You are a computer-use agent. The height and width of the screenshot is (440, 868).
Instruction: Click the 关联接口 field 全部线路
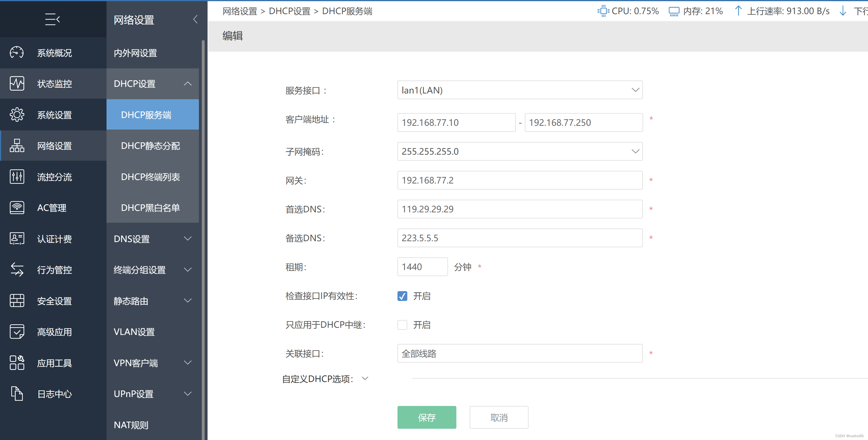pos(520,353)
